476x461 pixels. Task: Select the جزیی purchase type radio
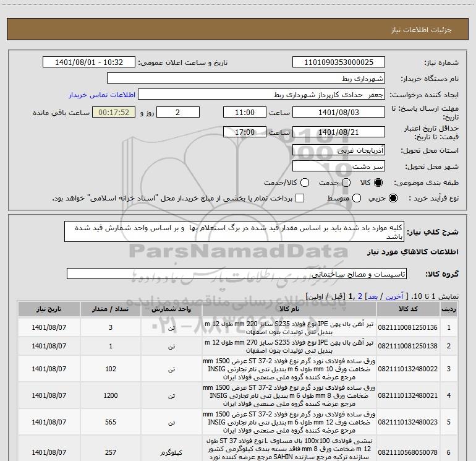[x=393, y=198]
